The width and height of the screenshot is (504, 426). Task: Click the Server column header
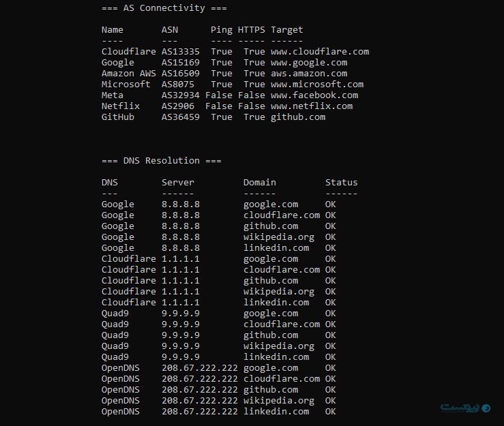tap(178, 183)
